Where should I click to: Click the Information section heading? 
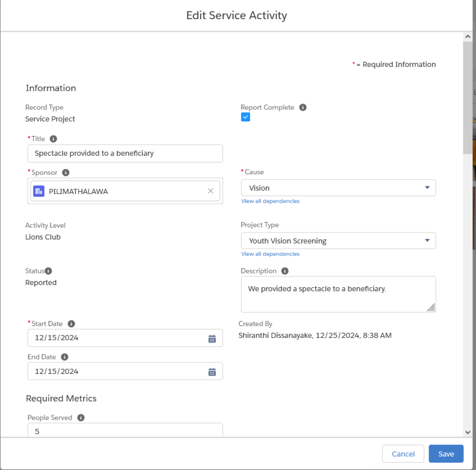click(51, 88)
